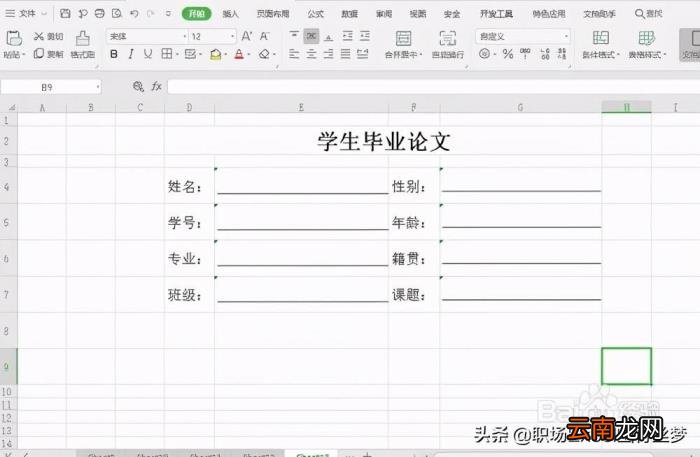Expand the 文件 menu arrow
The height and width of the screenshot is (457, 700).
(44, 14)
